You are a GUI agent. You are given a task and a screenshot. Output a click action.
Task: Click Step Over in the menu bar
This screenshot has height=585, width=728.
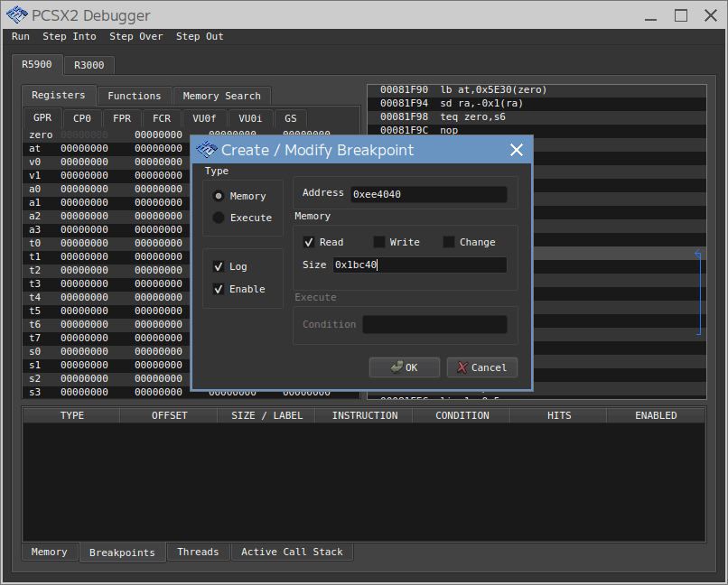click(136, 36)
